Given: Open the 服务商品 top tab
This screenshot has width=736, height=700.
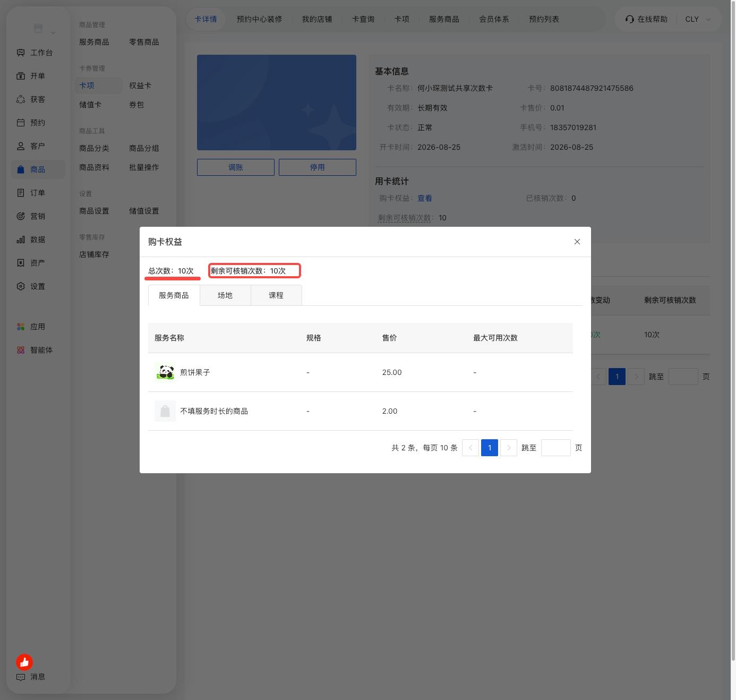Looking at the screenshot, I should tap(444, 19).
